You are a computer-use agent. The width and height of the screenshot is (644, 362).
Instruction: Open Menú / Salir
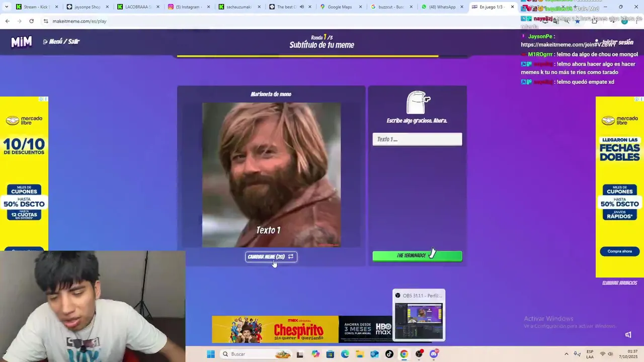pos(61,42)
